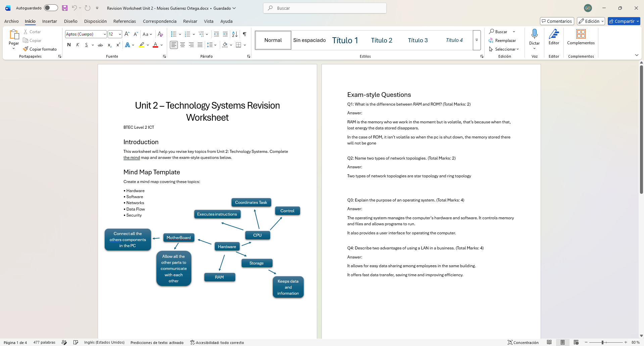Decrease paragraph indent
This screenshot has width=644, height=346.
point(216,34)
